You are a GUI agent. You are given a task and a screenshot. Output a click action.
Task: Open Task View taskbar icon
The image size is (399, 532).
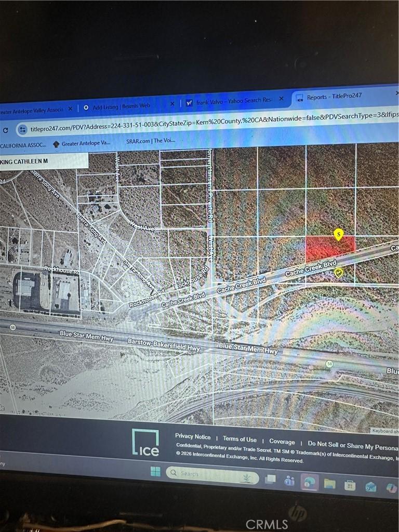click(270, 479)
